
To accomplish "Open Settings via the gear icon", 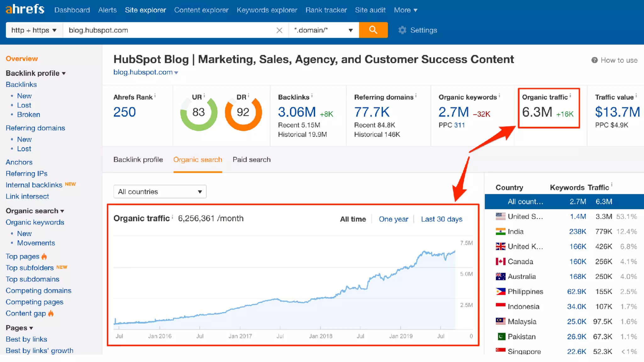I will click(x=402, y=30).
